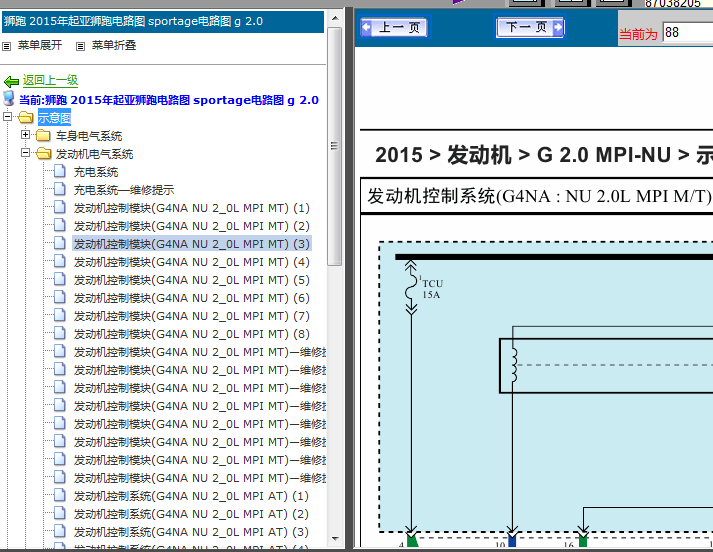713x552 pixels.
Task: Open 发动机控制系统 MPI AT (3)
Action: [x=191, y=532]
